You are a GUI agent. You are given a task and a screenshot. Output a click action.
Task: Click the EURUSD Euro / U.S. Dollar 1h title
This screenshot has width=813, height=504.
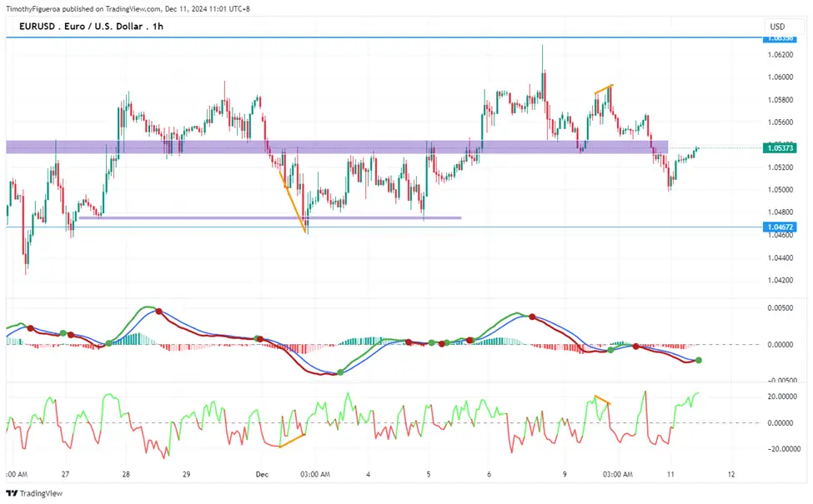click(x=91, y=27)
